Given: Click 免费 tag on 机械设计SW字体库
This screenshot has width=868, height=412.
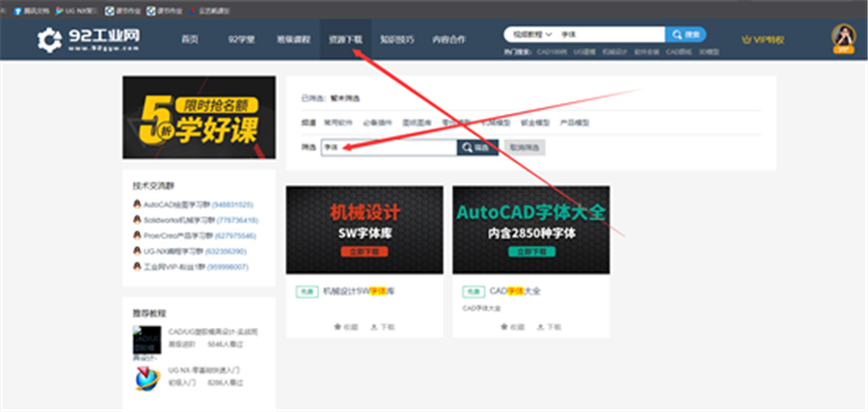Looking at the screenshot, I should pyautogui.click(x=307, y=291).
